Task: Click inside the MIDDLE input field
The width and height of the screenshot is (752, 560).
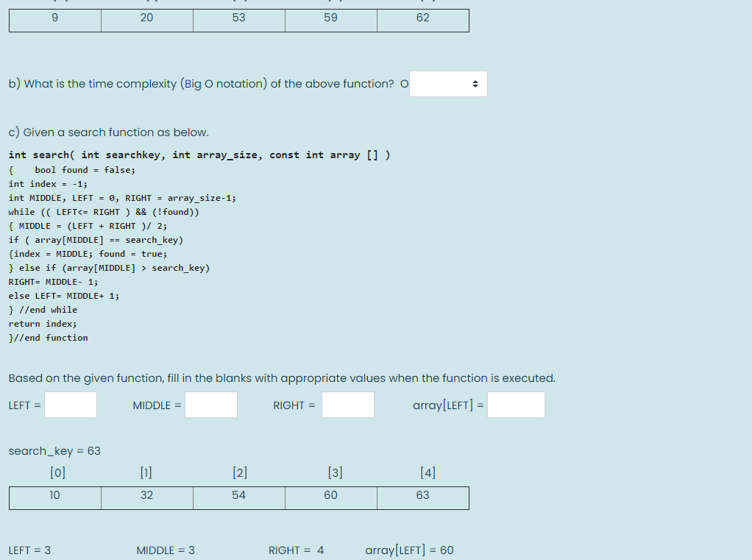Action: point(211,405)
